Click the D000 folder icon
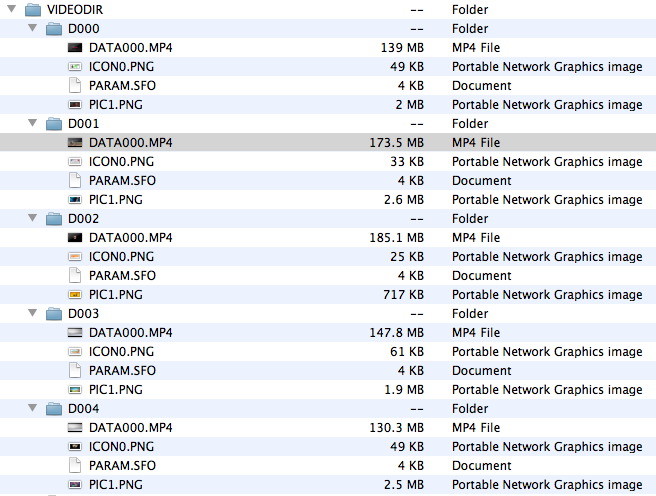 pyautogui.click(x=54, y=29)
